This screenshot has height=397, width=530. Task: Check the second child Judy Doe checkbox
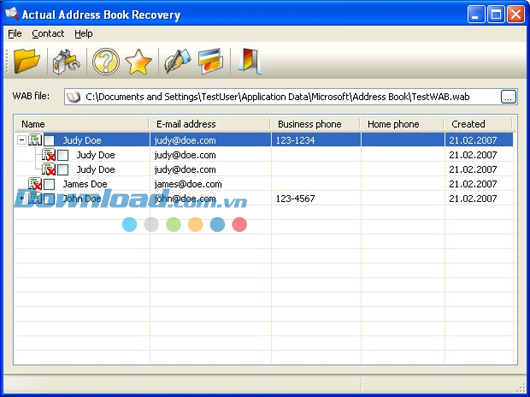click(x=63, y=170)
